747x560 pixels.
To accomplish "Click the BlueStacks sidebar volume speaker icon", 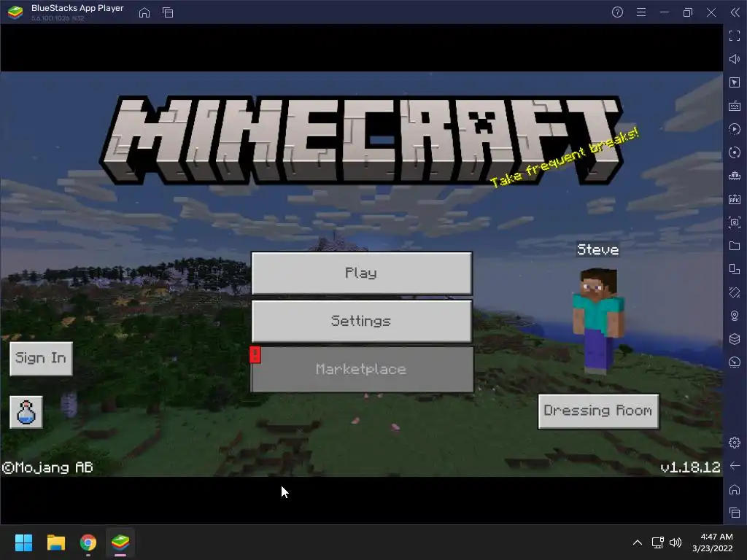I will 734,59.
